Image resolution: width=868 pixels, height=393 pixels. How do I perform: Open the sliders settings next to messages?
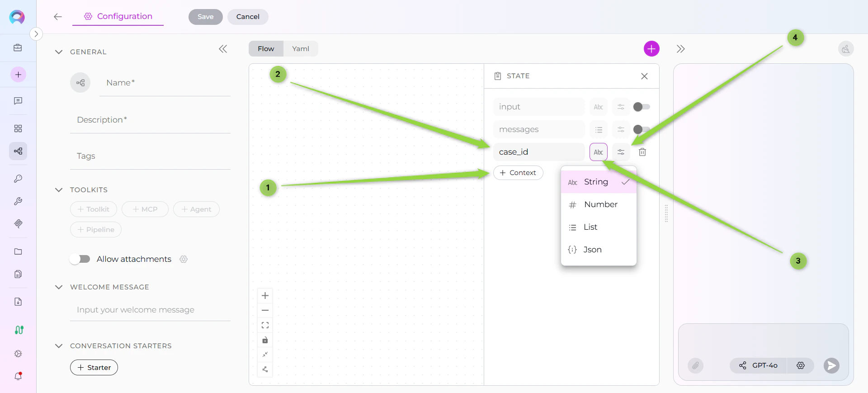[x=621, y=129]
